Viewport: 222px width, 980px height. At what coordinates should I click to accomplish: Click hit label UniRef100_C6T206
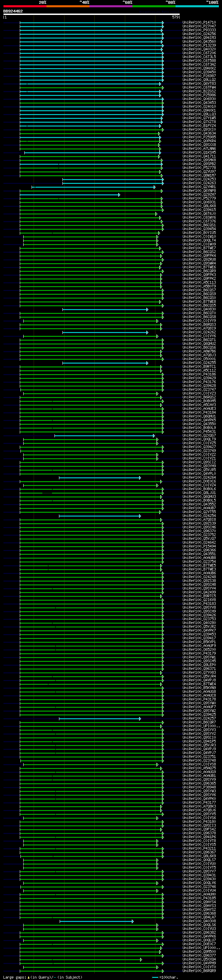[x=199, y=53]
